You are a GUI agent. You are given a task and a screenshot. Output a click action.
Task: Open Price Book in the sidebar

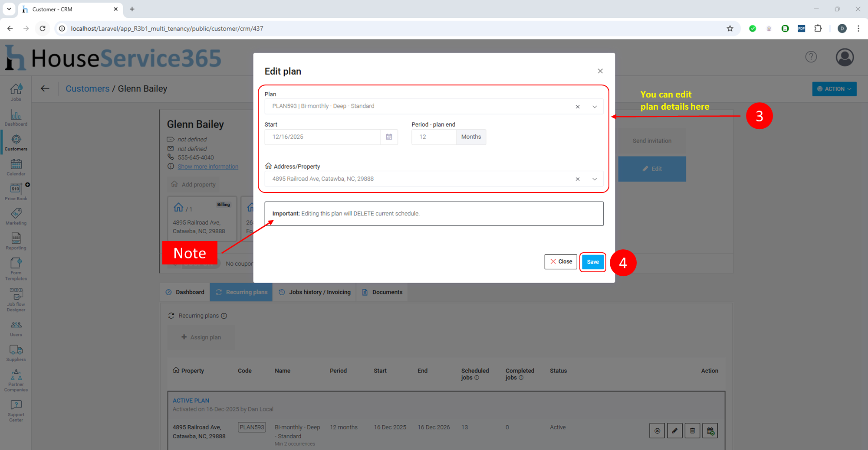[x=16, y=192]
